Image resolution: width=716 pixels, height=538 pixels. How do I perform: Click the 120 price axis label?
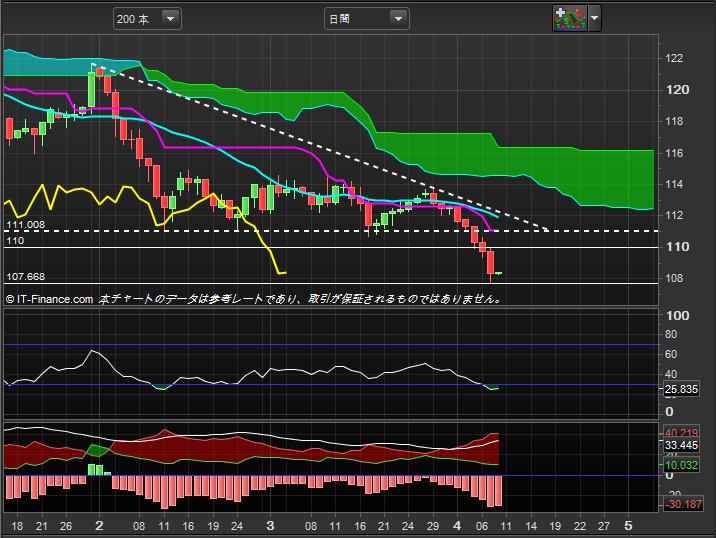(678, 90)
